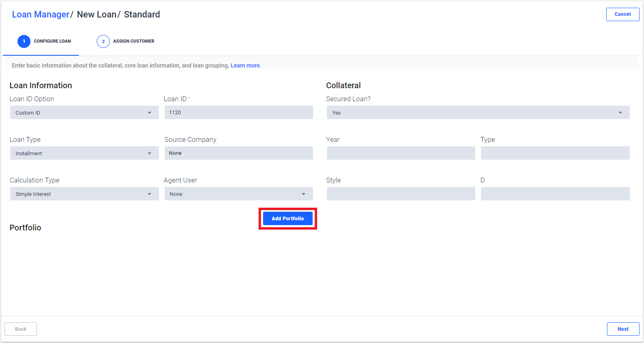Click the field under label D
Image resolution: width=644 pixels, height=343 pixels.
point(555,194)
